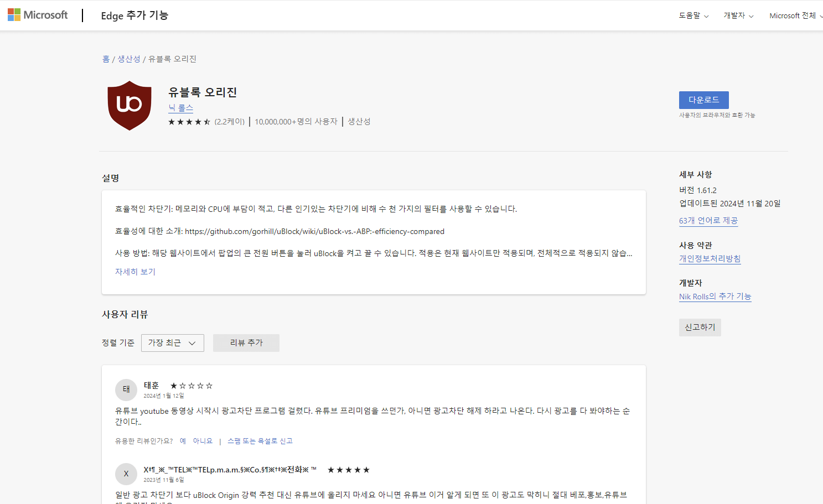
Task: Click the 다운로드 button
Action: pyautogui.click(x=703, y=100)
